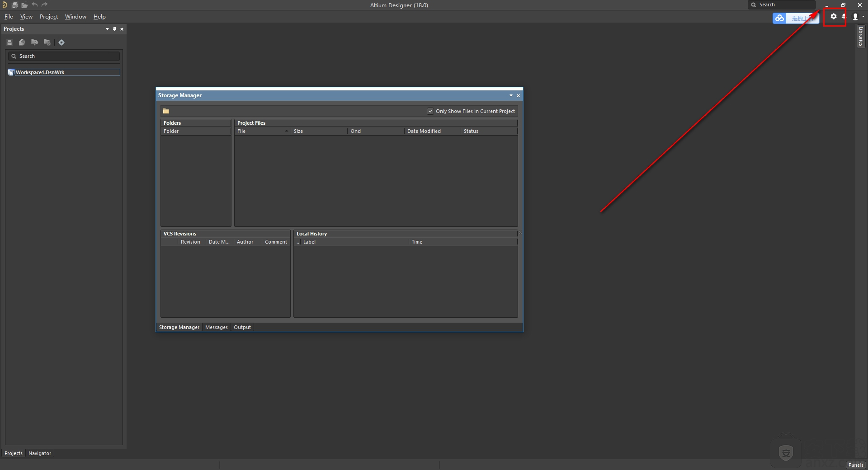
Task: Open Projects panel settings gear
Action: pos(61,42)
